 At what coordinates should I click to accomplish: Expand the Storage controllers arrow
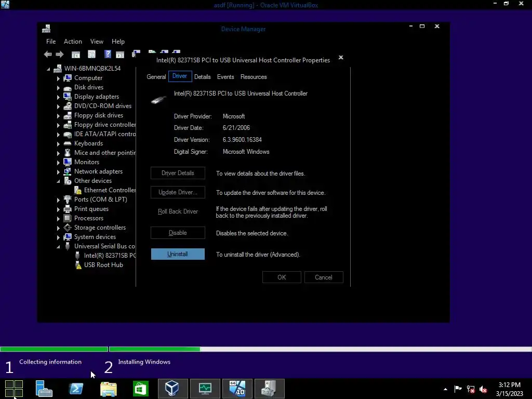(x=58, y=228)
